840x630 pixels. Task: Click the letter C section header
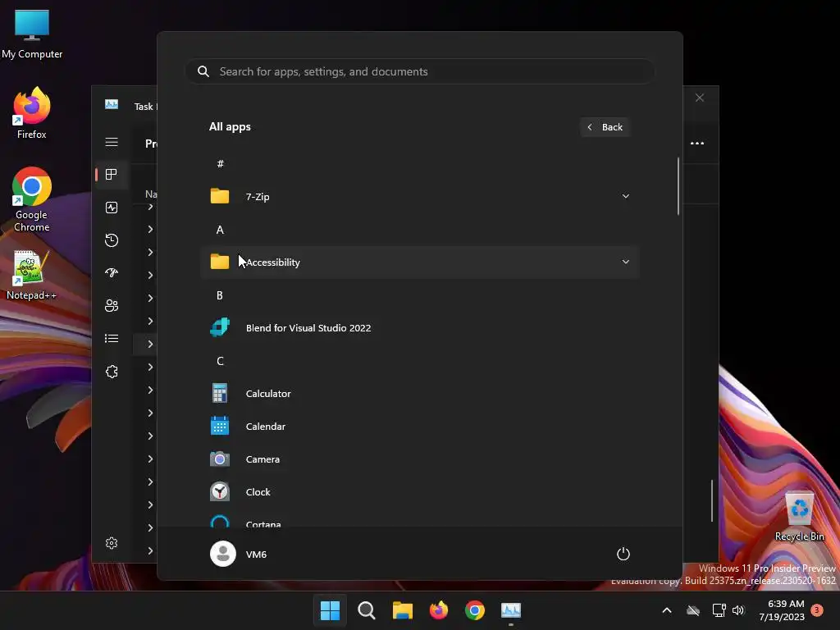pyautogui.click(x=220, y=361)
